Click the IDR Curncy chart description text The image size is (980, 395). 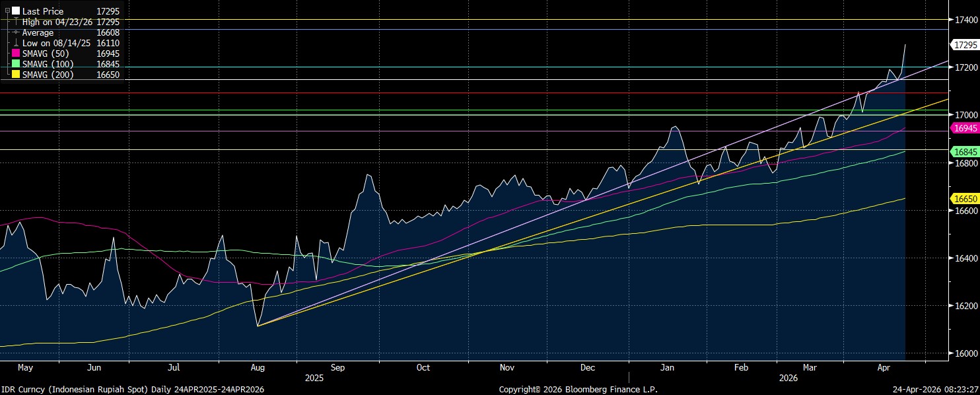[132, 390]
